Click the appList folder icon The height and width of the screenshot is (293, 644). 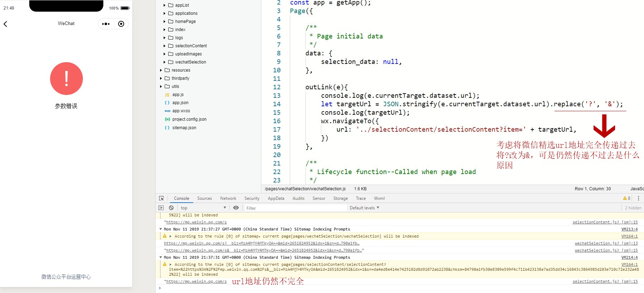point(171,5)
